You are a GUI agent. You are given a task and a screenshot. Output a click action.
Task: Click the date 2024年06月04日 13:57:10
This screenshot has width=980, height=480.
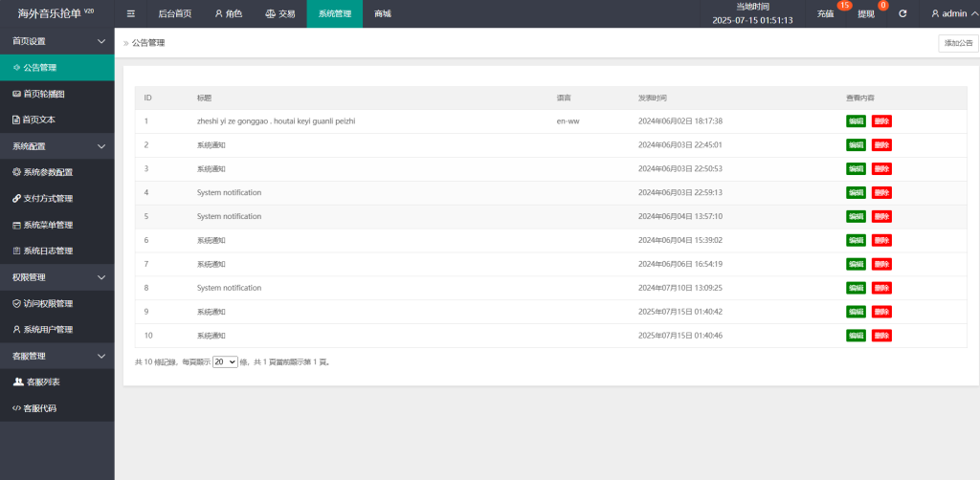pos(680,217)
